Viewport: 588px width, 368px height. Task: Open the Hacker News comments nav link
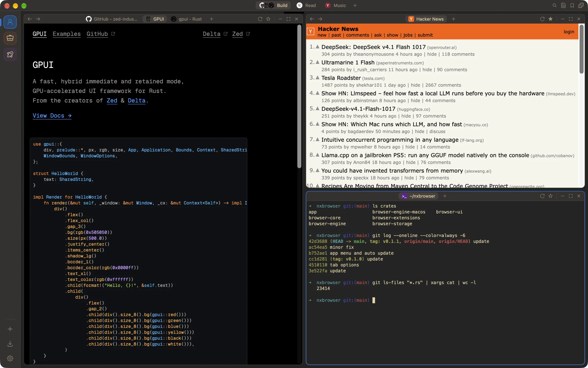[x=357, y=35]
